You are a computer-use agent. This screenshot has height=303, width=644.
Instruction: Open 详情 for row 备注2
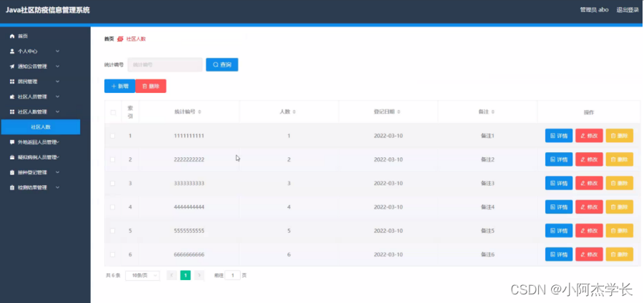click(558, 159)
